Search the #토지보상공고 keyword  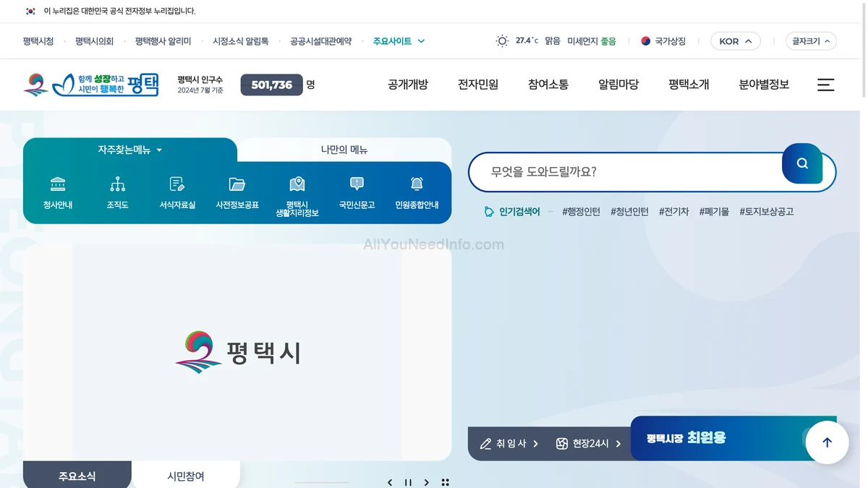766,212
